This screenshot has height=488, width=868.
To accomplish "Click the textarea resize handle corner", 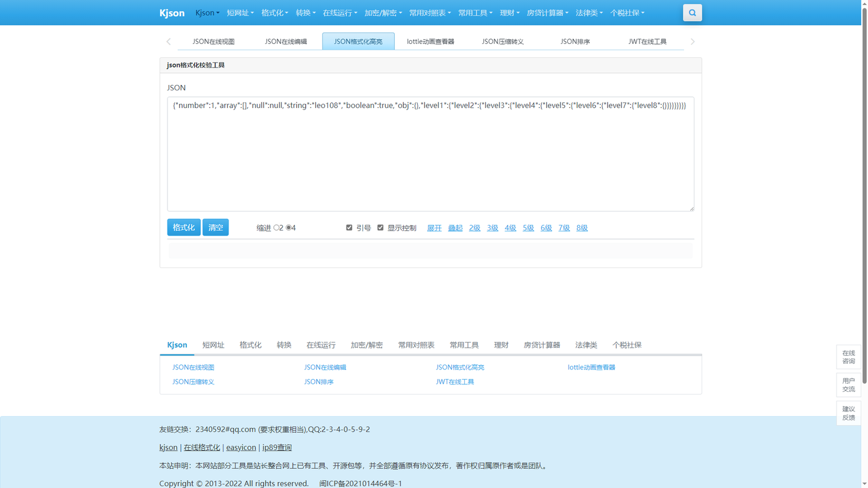I will pyautogui.click(x=691, y=208).
